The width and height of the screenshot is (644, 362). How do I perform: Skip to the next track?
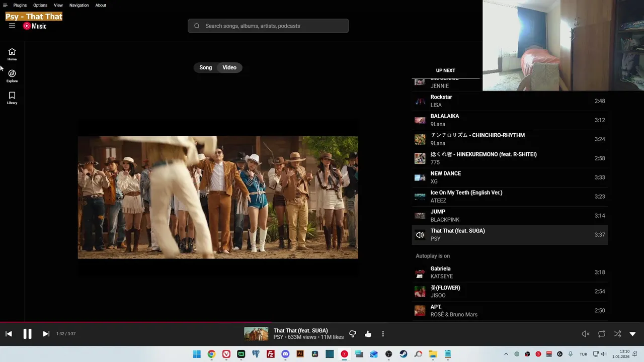[46, 334]
